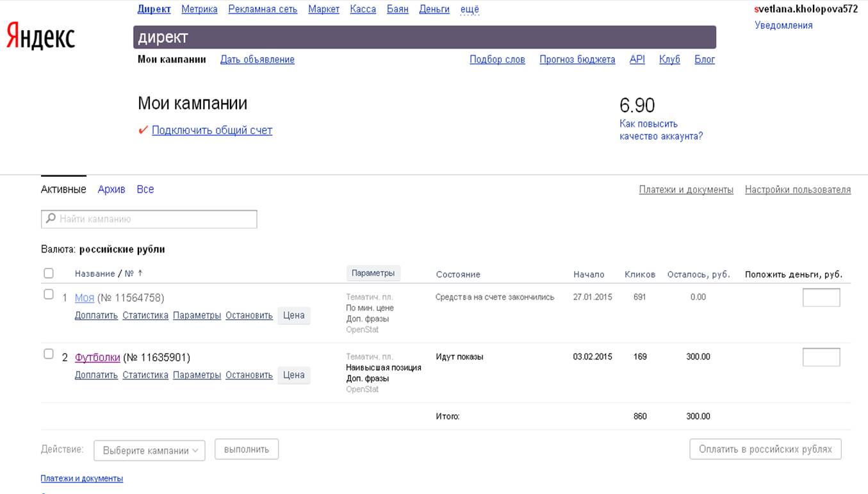Open Статистика for campaign Футболки
The height and width of the screenshot is (494, 868).
point(145,375)
